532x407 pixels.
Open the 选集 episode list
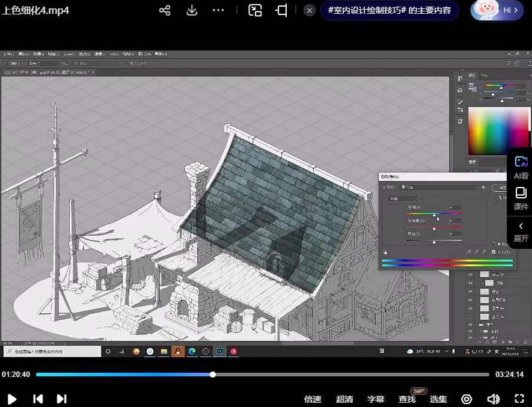click(x=438, y=399)
